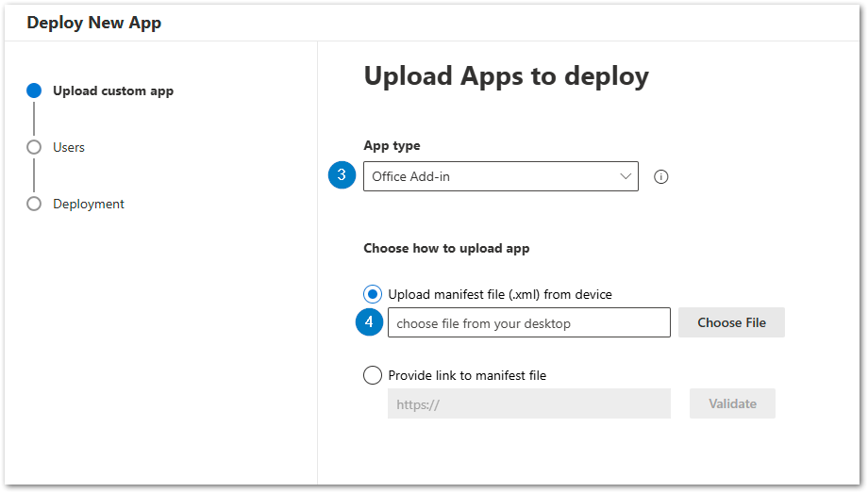Click the Choose how to upload app label
Screen dimensions: 868x493
(446, 249)
